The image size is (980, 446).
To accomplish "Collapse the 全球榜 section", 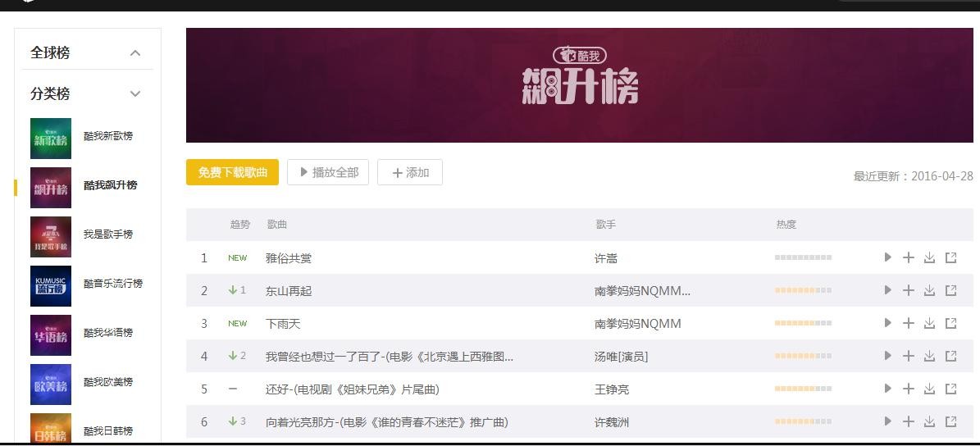I will pos(135,53).
